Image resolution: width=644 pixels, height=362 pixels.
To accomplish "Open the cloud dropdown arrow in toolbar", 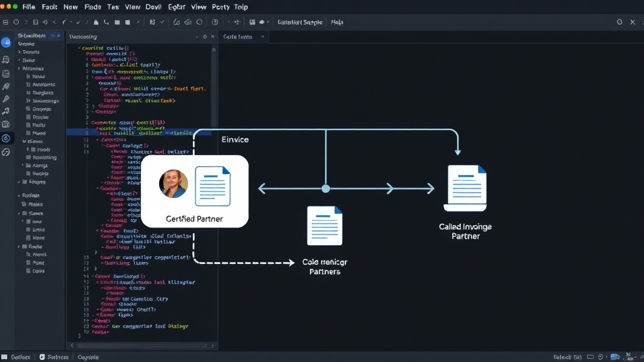I will tap(268, 22).
